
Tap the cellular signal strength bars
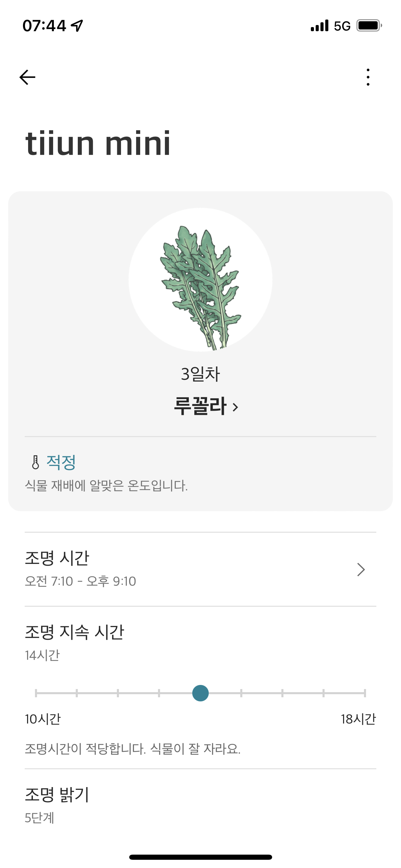tap(319, 26)
